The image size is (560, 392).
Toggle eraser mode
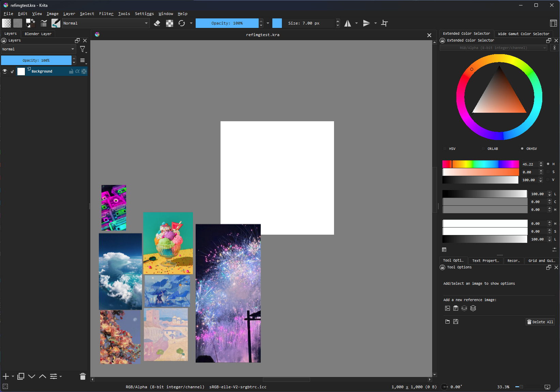pos(157,23)
